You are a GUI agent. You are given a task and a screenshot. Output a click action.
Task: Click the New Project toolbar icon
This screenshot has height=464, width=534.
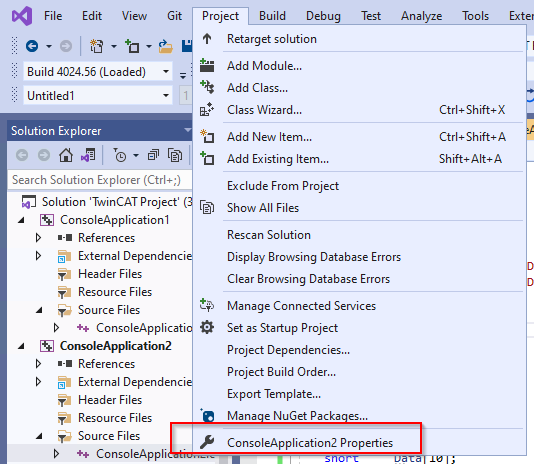click(x=96, y=46)
